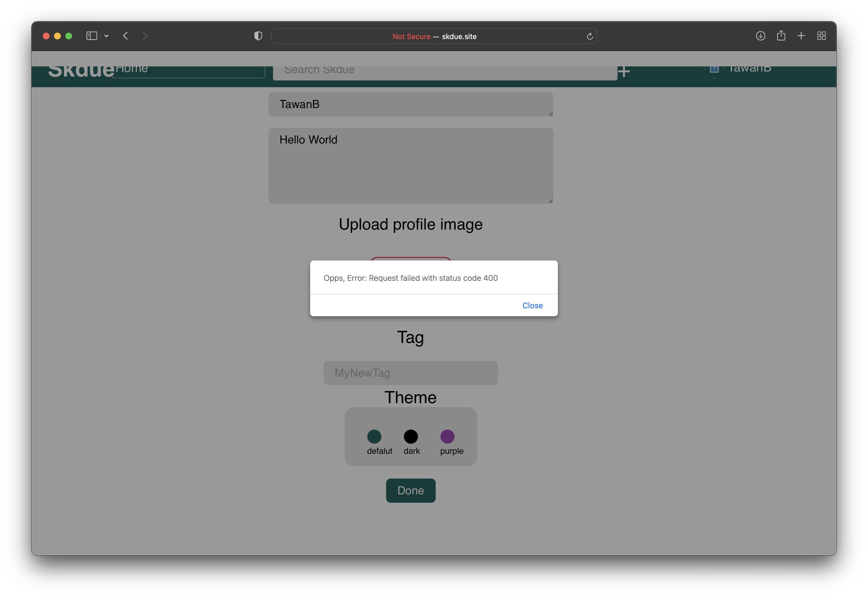This screenshot has height=597, width=868.
Task: Reload the skdue.site page
Action: tap(590, 36)
